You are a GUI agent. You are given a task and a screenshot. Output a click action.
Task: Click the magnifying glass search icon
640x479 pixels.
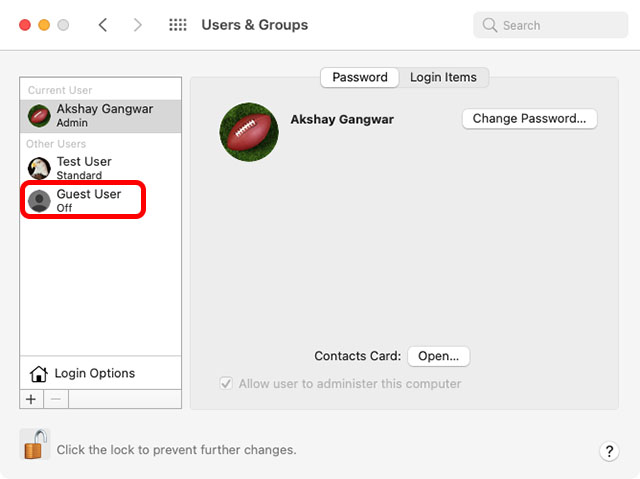coord(489,25)
